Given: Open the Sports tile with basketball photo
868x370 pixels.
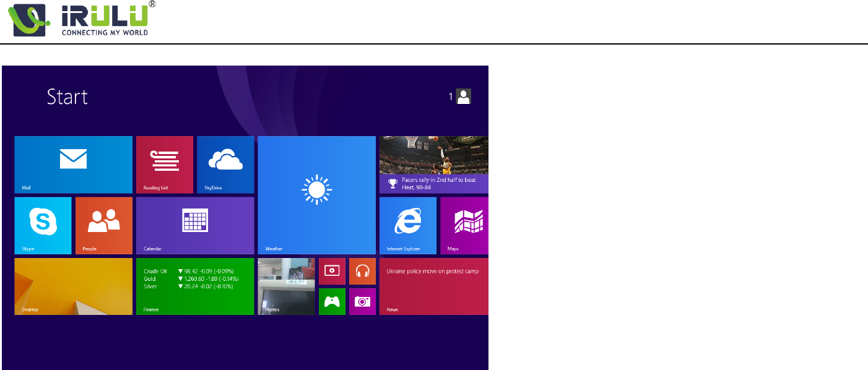Looking at the screenshot, I should pos(434,165).
